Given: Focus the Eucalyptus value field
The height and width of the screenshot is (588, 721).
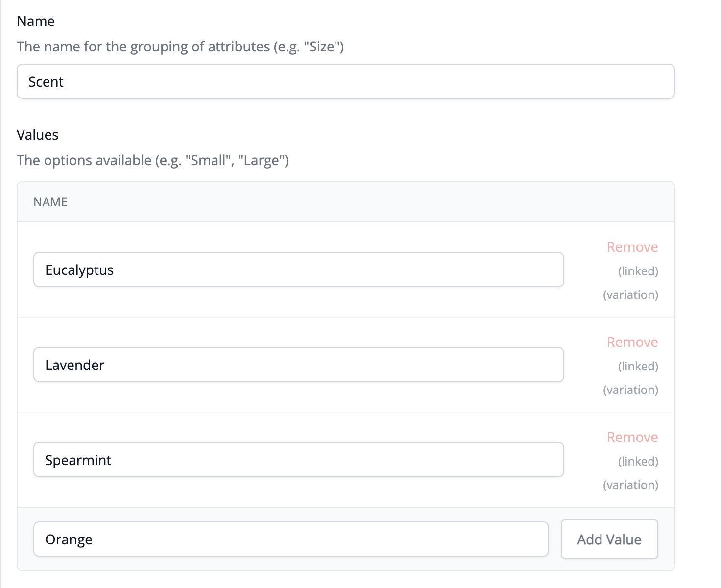Looking at the screenshot, I should 299,269.
